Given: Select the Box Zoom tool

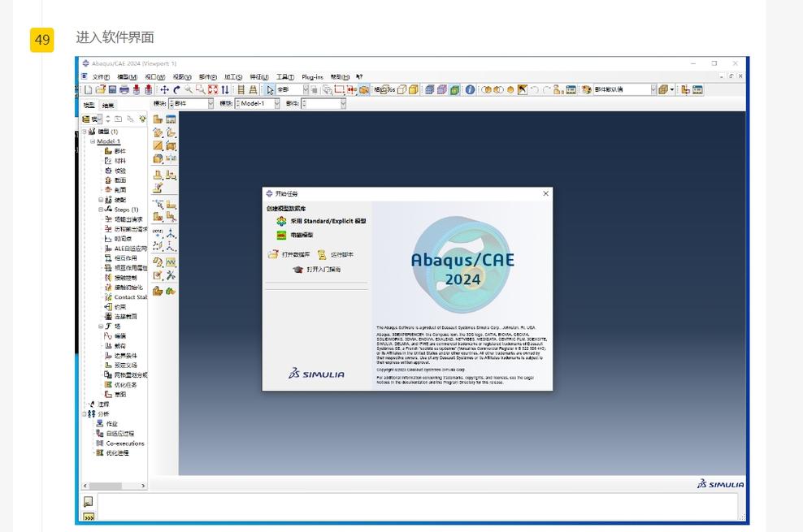Looking at the screenshot, I should click(201, 89).
